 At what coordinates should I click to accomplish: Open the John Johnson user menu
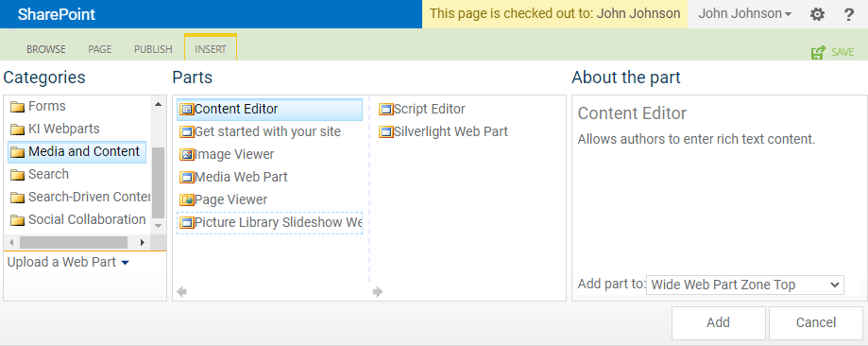coord(744,14)
